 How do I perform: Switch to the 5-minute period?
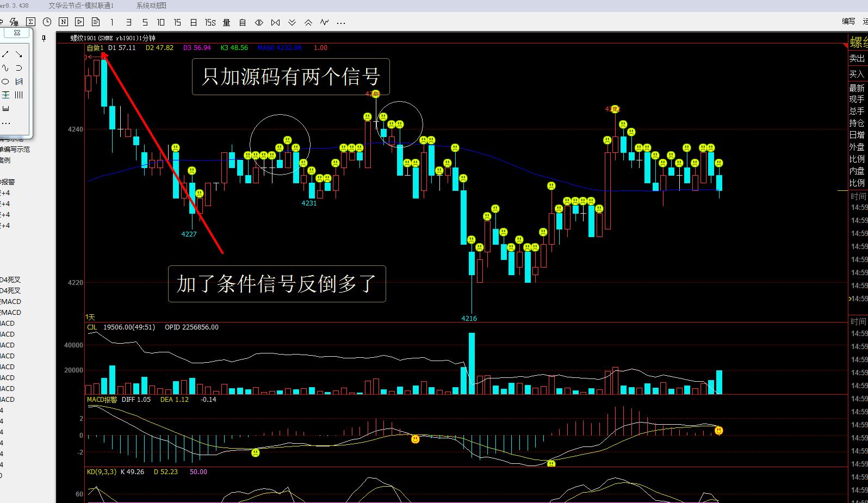(x=145, y=22)
